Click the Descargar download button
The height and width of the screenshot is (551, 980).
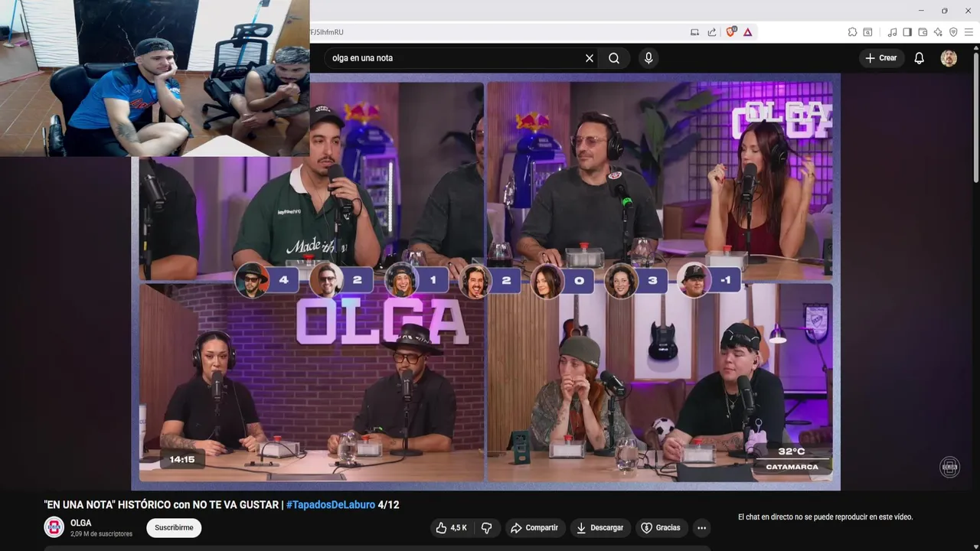[x=600, y=528]
